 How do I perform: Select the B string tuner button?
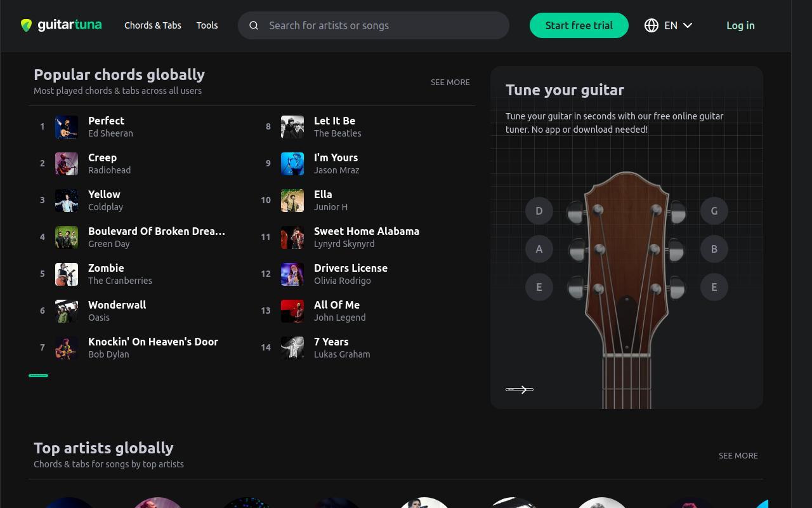[x=714, y=249]
